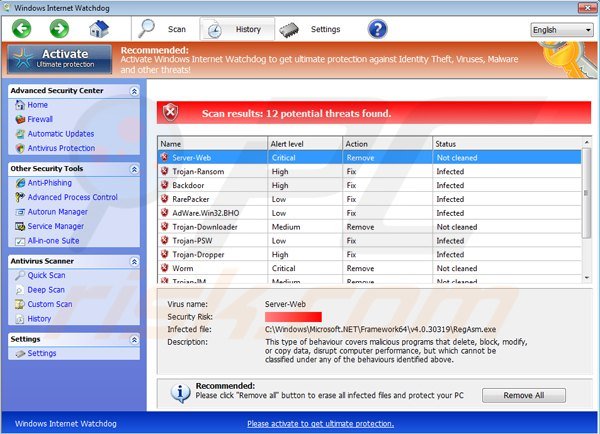Collapse the Other Security Tools panel
This screenshot has width=600, height=434.
pyautogui.click(x=134, y=169)
